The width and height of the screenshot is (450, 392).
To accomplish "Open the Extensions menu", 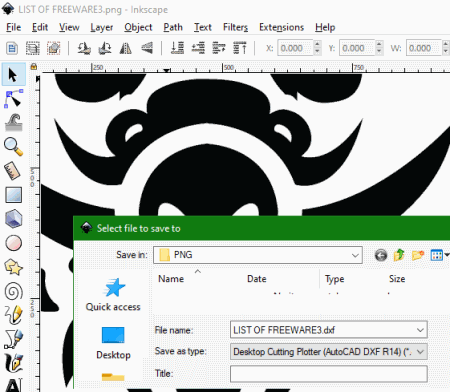I will coord(282,27).
